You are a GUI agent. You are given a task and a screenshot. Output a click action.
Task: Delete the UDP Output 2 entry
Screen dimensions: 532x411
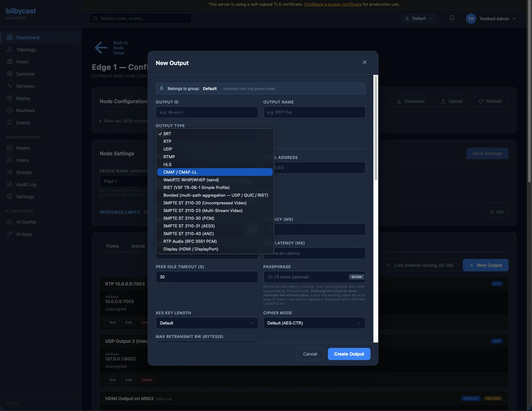147,380
